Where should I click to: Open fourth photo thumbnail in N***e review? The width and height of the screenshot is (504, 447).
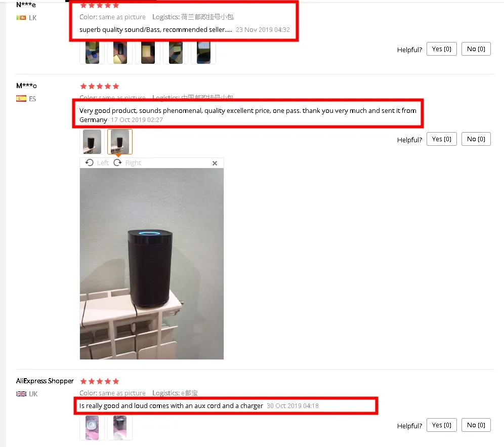[x=176, y=53]
